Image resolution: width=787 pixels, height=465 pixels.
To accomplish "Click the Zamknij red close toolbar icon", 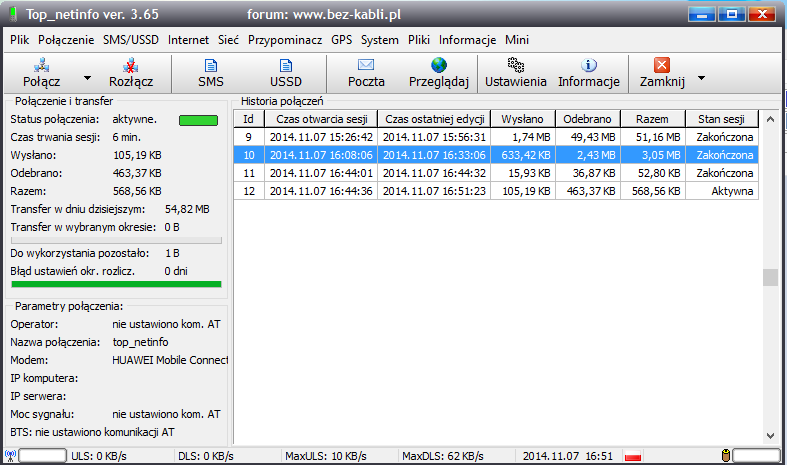I will pos(661,65).
